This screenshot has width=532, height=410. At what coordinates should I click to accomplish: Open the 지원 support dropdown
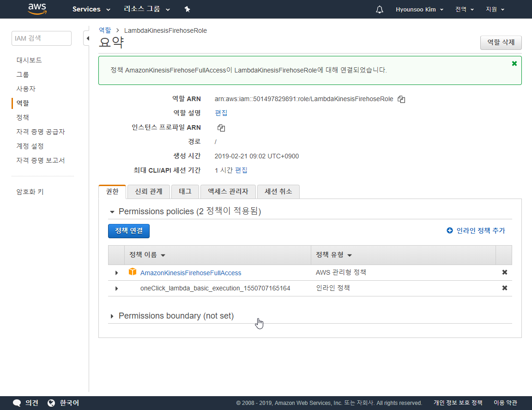coord(495,10)
